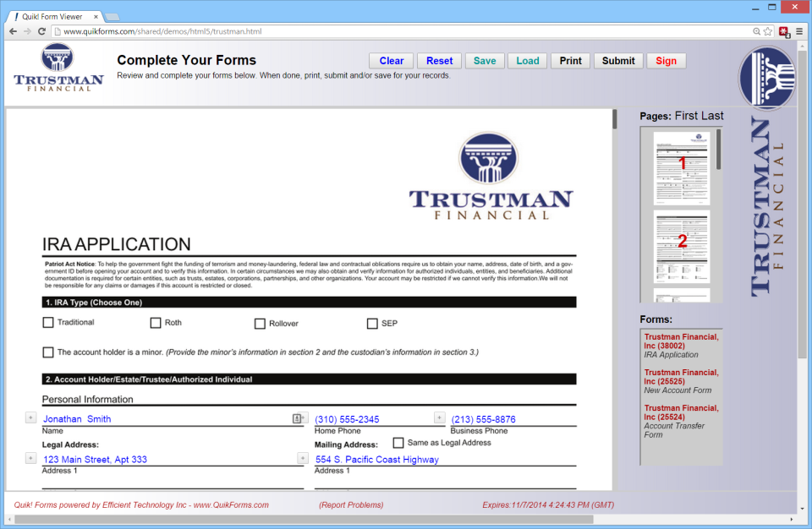
Task: Click the Business Phone field
Action: (x=513, y=419)
